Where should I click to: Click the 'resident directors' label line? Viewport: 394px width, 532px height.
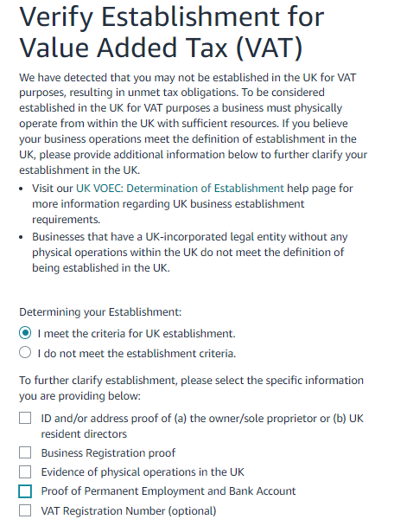[x=84, y=434]
